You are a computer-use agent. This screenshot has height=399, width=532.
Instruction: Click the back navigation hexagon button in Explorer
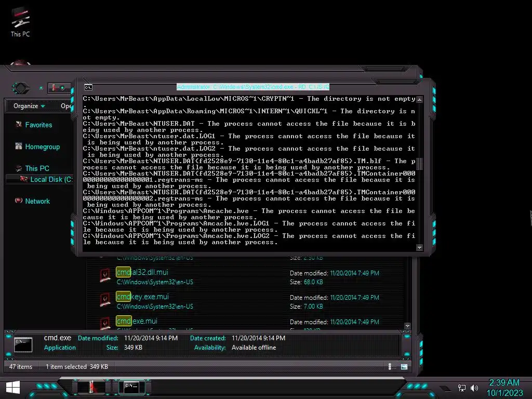(x=21, y=88)
